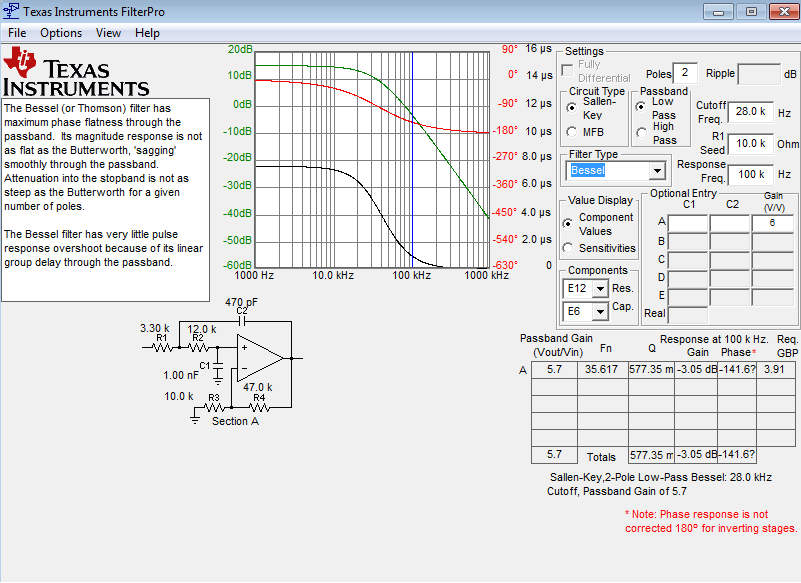Click the FilterPro title bar app icon

tap(11, 12)
